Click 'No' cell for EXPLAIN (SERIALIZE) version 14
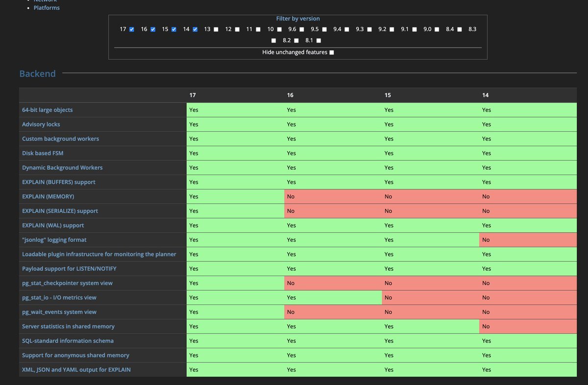Viewport: 588px width, 385px height. click(x=528, y=211)
